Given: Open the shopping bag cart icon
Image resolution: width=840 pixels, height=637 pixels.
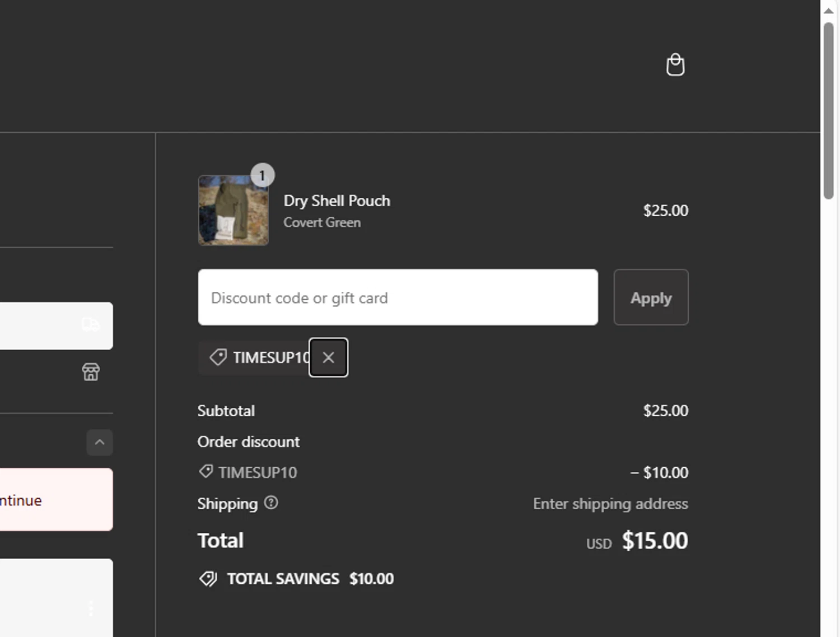Looking at the screenshot, I should point(675,65).
